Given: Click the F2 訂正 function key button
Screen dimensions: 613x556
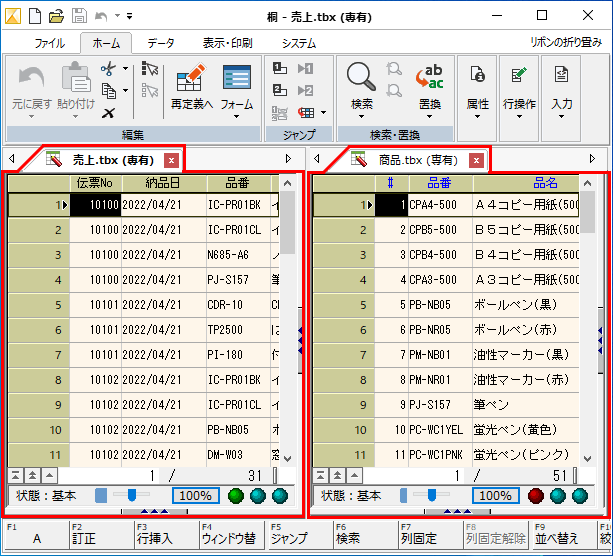Looking at the screenshot, I should 101,534.
